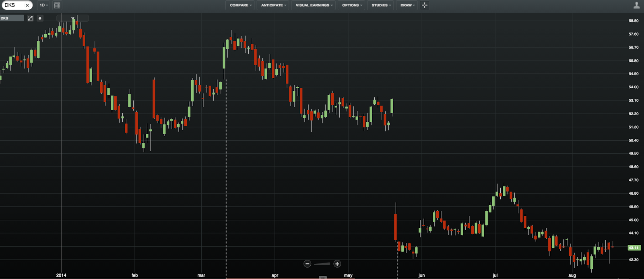Image resolution: width=644 pixels, height=279 pixels.
Task: Click the 2014 label on the time axis
Action: pos(61,275)
